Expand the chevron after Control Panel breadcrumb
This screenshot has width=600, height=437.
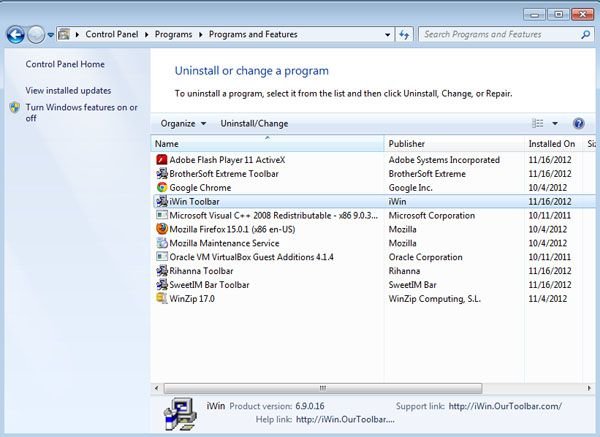tap(147, 35)
